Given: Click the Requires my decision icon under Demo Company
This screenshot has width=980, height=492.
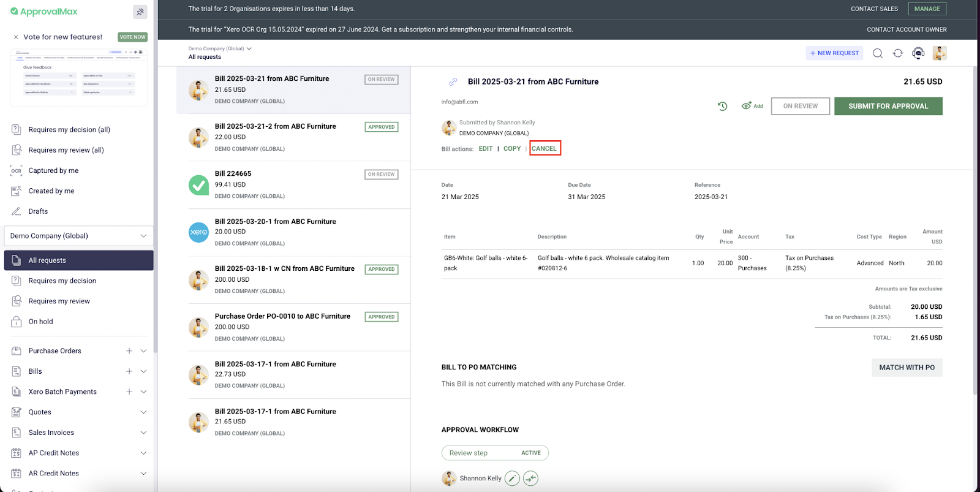Looking at the screenshot, I should [x=17, y=281].
